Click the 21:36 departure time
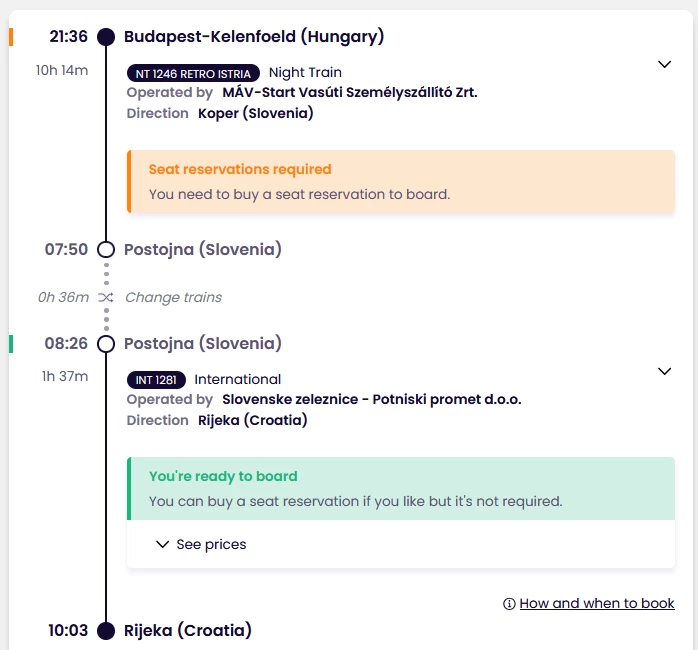 pos(69,37)
